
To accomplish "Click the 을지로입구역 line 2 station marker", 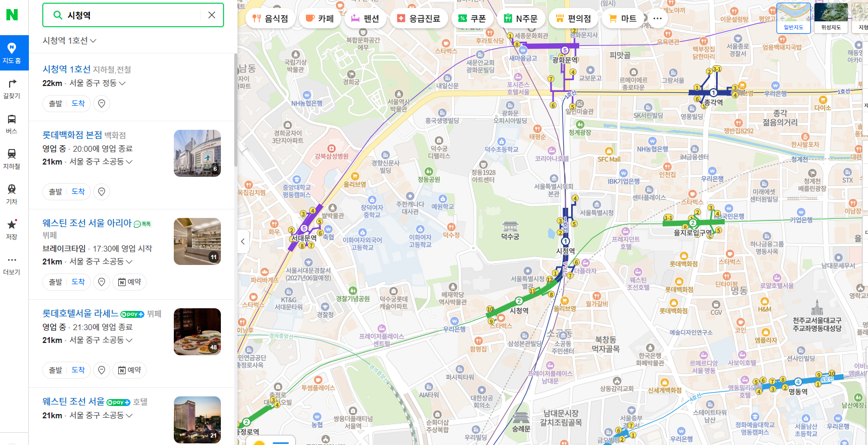I will (x=693, y=223).
